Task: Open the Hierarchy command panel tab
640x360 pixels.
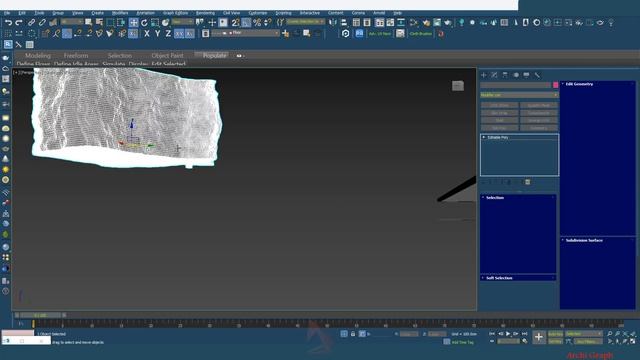Action: point(505,75)
